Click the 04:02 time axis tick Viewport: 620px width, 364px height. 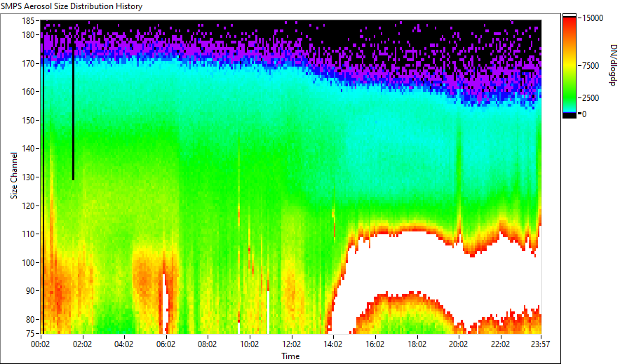[123, 344]
